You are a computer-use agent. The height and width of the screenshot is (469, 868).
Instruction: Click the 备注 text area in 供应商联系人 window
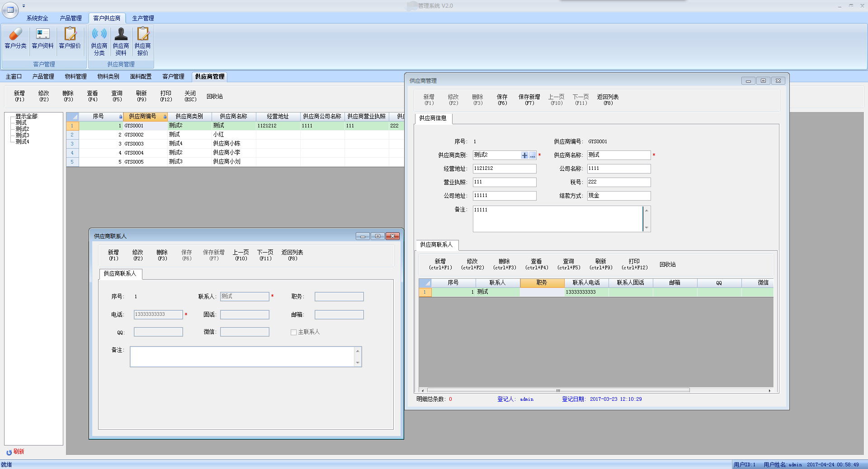242,357
